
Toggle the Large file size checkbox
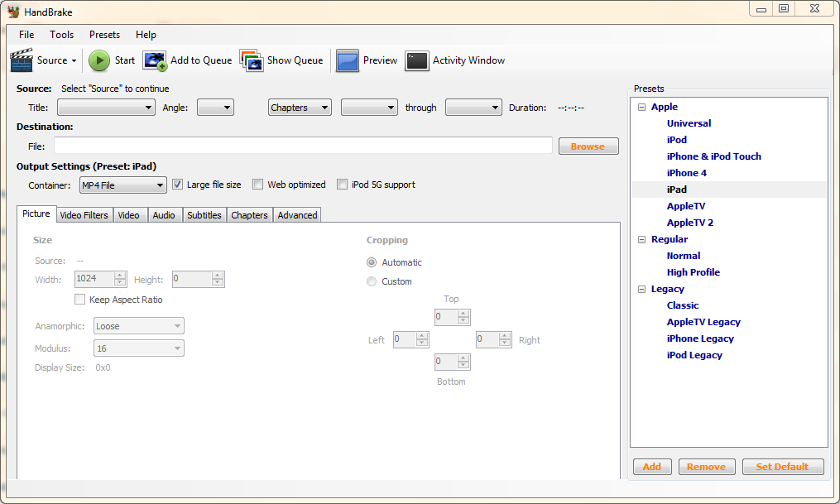(x=177, y=185)
